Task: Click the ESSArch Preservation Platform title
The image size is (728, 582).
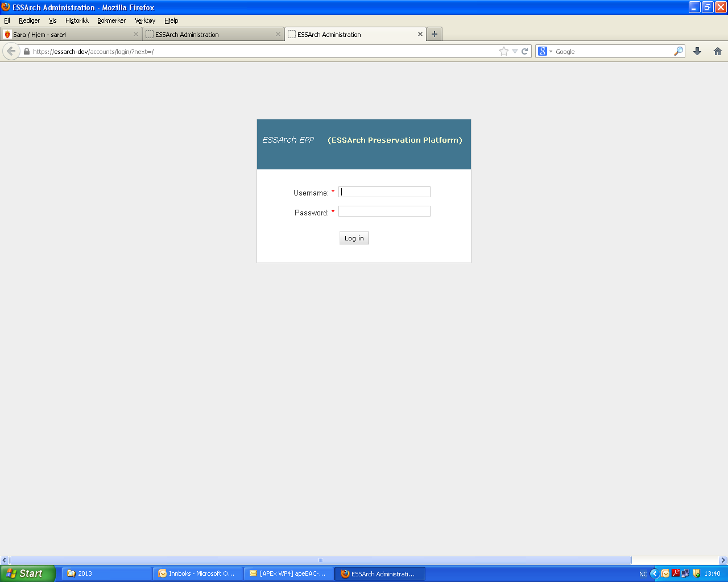Action: coord(395,140)
